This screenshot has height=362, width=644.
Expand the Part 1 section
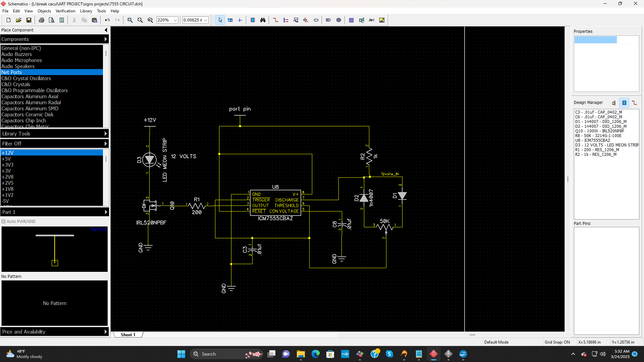[54, 212]
